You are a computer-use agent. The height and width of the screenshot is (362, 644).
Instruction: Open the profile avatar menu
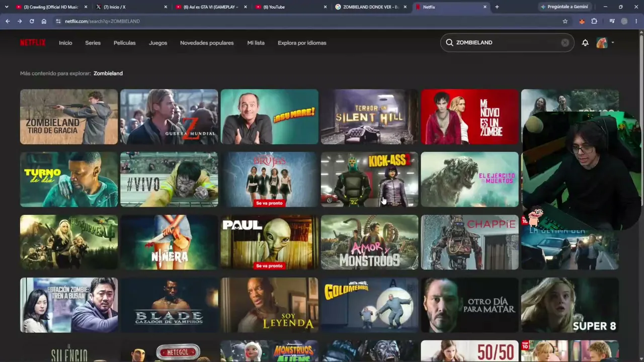click(602, 43)
